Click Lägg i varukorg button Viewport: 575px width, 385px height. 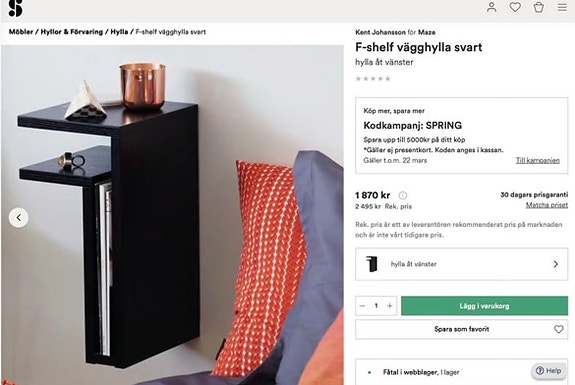click(484, 306)
